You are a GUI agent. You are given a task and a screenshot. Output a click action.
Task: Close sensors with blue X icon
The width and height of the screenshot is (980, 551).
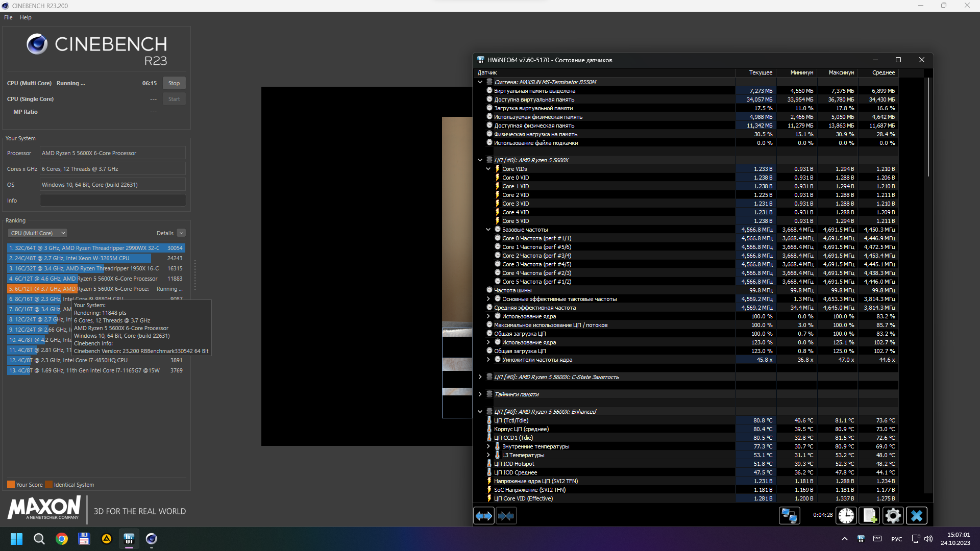[x=916, y=516]
